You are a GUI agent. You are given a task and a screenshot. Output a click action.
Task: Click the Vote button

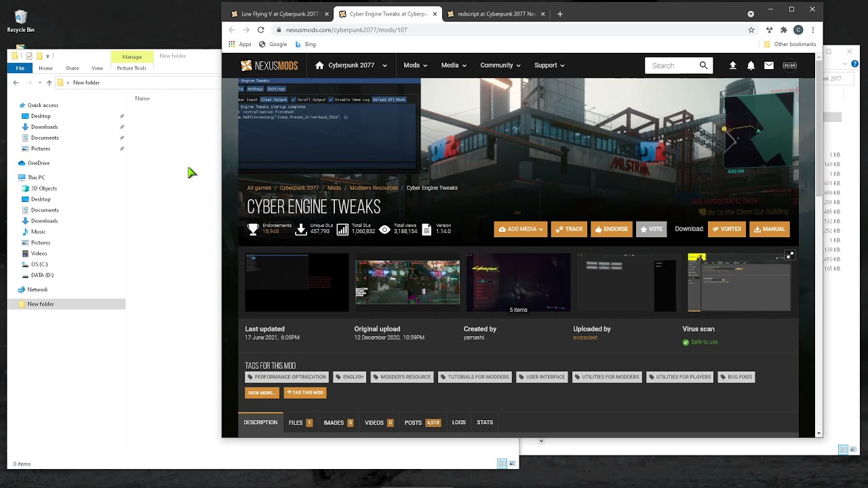[x=651, y=229]
